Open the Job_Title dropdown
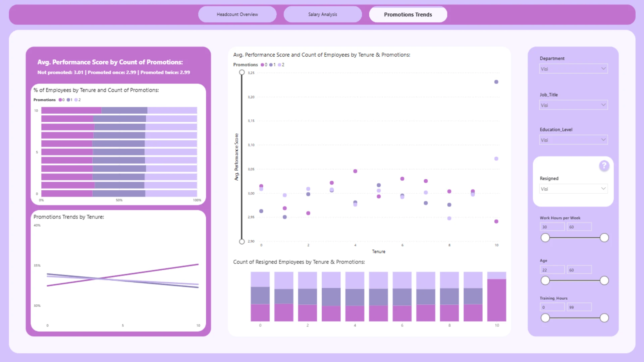The width and height of the screenshot is (644, 362). [x=573, y=105]
